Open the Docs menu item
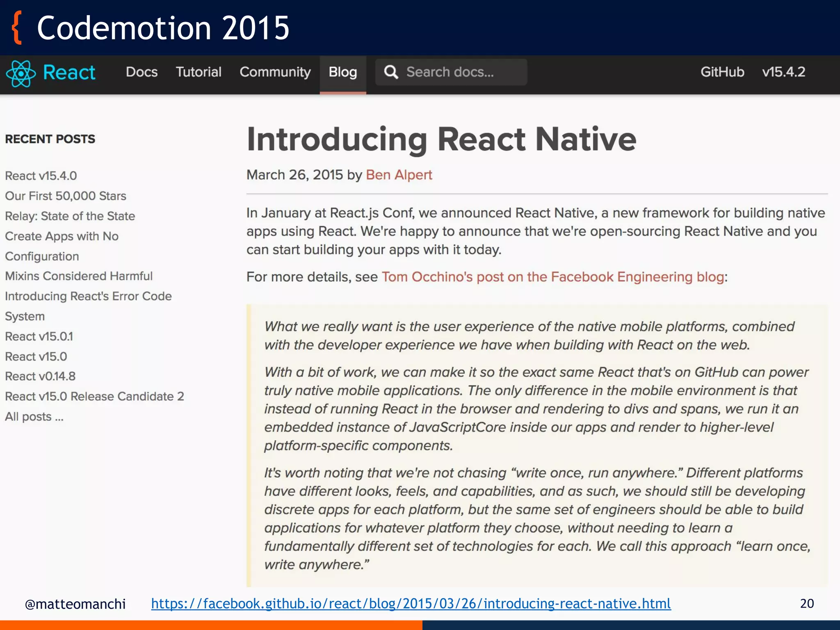This screenshot has height=630, width=840. tap(142, 72)
